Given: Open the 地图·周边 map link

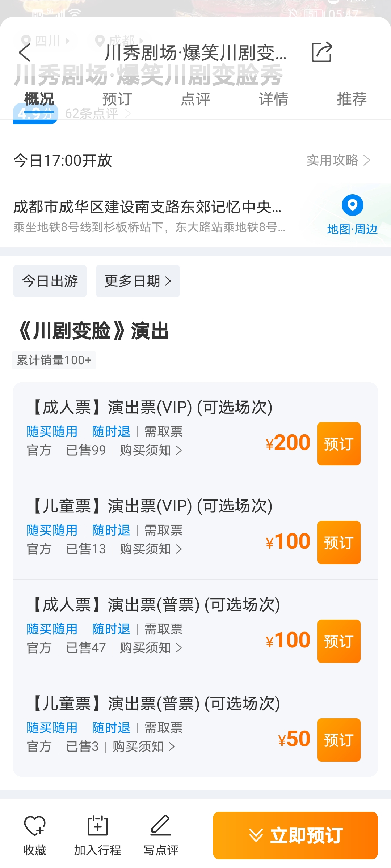Looking at the screenshot, I should tap(352, 229).
